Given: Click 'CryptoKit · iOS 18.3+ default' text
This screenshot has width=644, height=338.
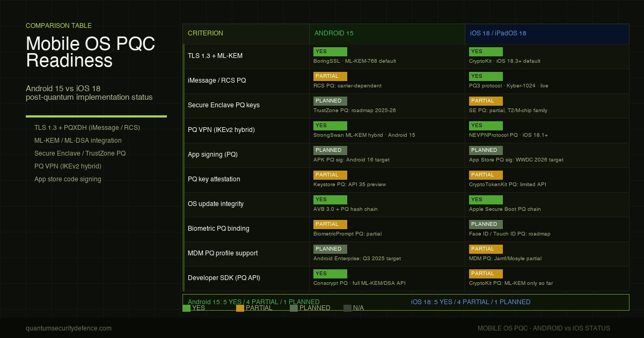Looking at the screenshot, I should (x=504, y=61).
